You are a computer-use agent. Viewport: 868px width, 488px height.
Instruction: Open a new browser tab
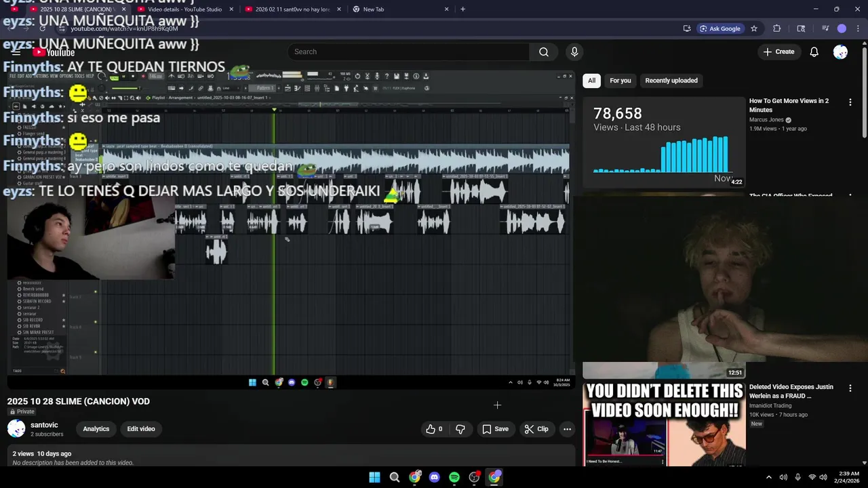coord(462,9)
